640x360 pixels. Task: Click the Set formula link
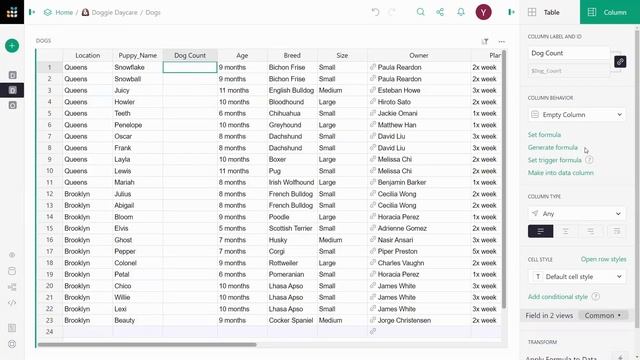tap(544, 135)
